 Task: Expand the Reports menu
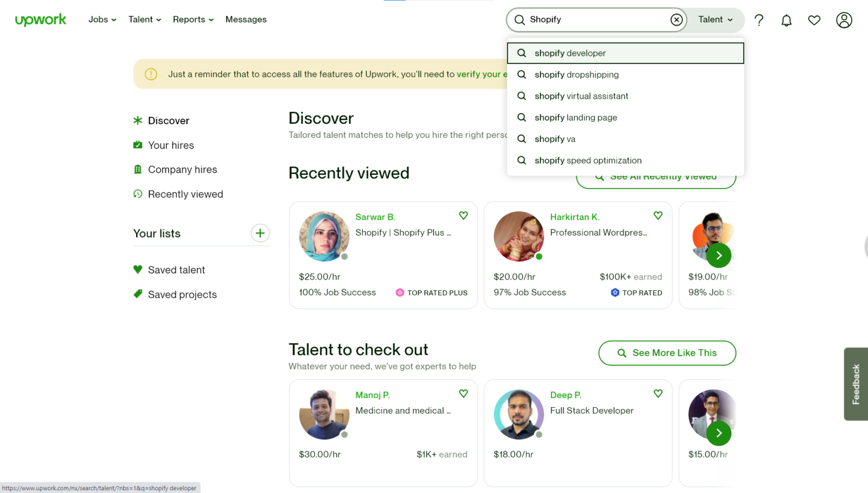193,19
